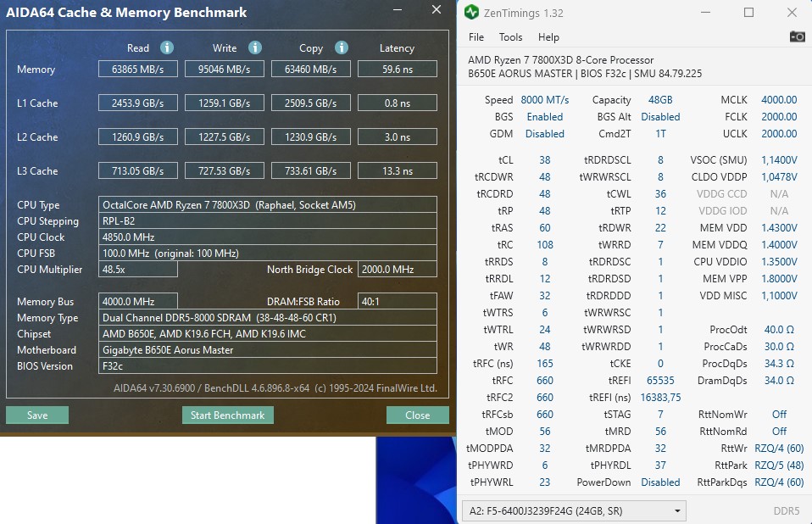
Task: Click the Read info icon in AIDA64
Action: pyautogui.click(x=167, y=47)
